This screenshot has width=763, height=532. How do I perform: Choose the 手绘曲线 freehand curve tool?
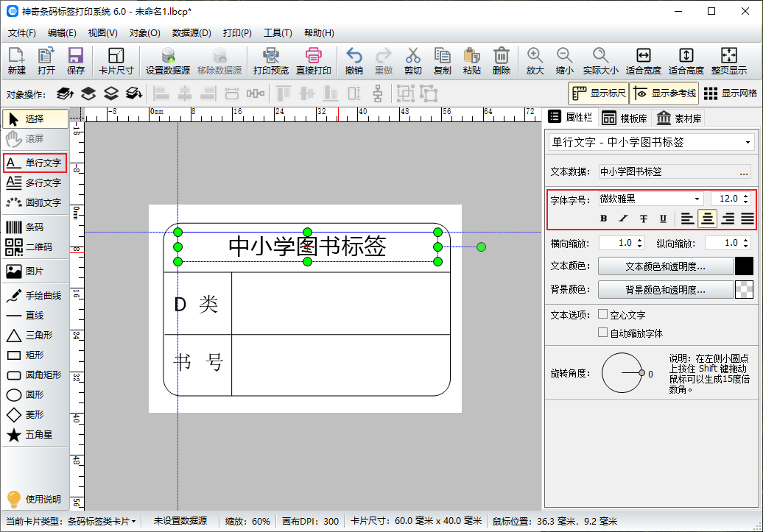[35, 296]
